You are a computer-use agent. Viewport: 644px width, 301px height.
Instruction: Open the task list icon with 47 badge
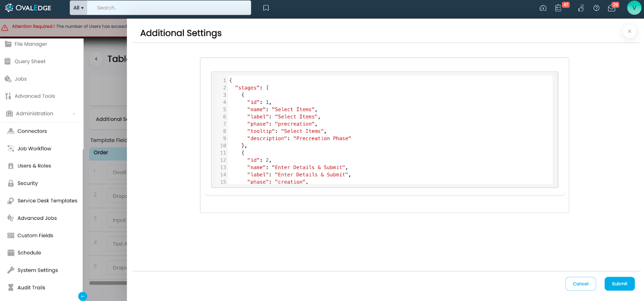click(x=558, y=8)
